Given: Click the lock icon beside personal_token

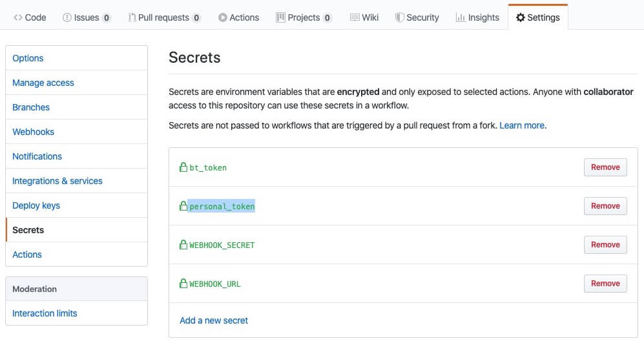Looking at the screenshot, I should [x=183, y=206].
